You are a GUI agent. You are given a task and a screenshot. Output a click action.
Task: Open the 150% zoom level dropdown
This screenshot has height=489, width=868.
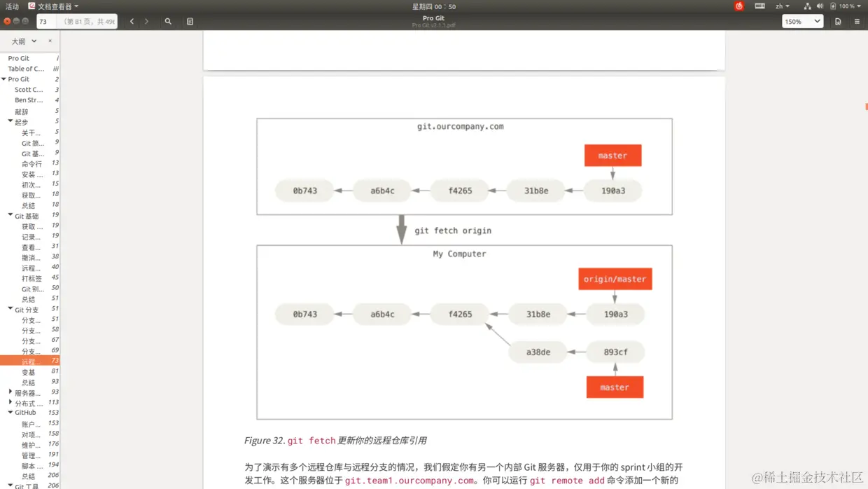pos(802,22)
